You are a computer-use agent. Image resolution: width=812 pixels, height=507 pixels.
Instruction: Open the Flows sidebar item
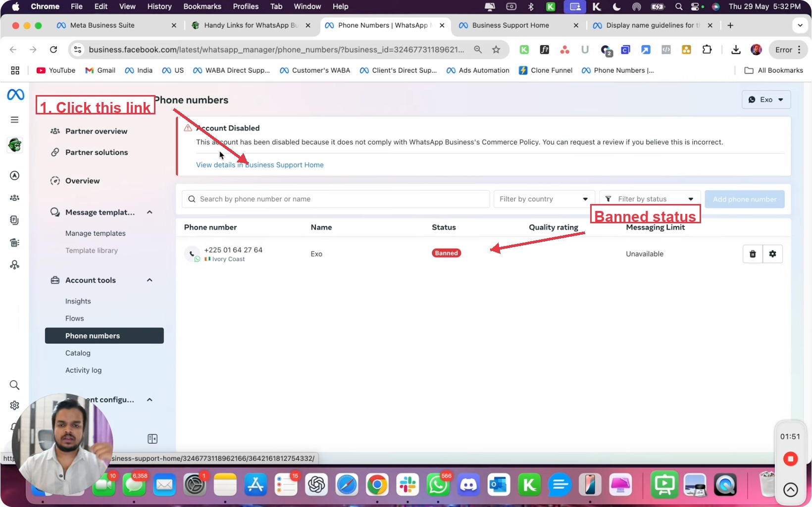[75, 318]
